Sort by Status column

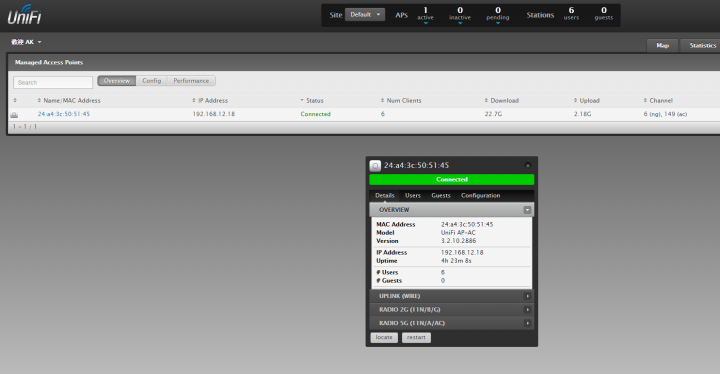312,101
